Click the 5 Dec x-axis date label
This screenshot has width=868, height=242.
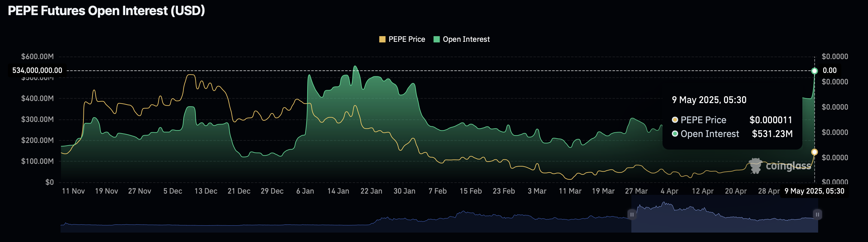tap(173, 191)
